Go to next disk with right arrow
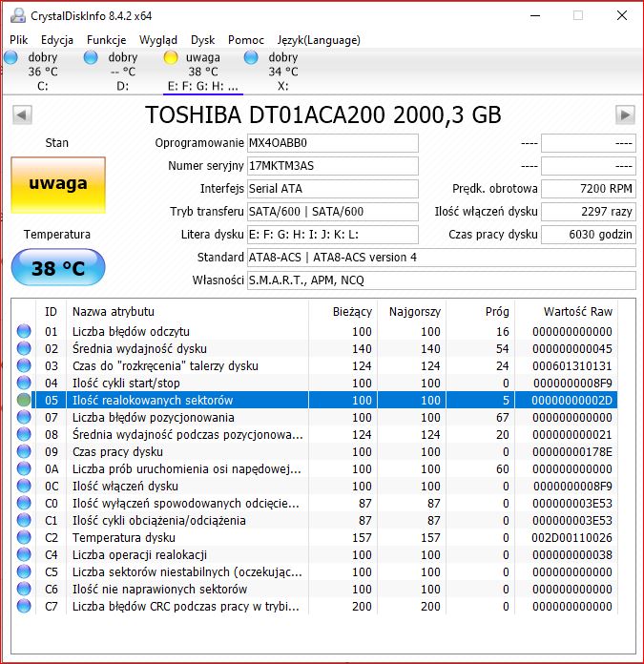Image resolution: width=644 pixels, height=664 pixels. point(625,114)
